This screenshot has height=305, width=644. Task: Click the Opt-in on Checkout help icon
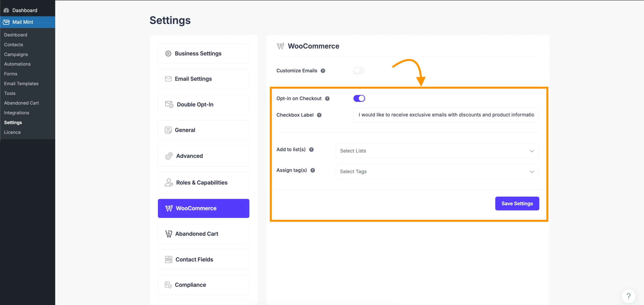point(327,98)
